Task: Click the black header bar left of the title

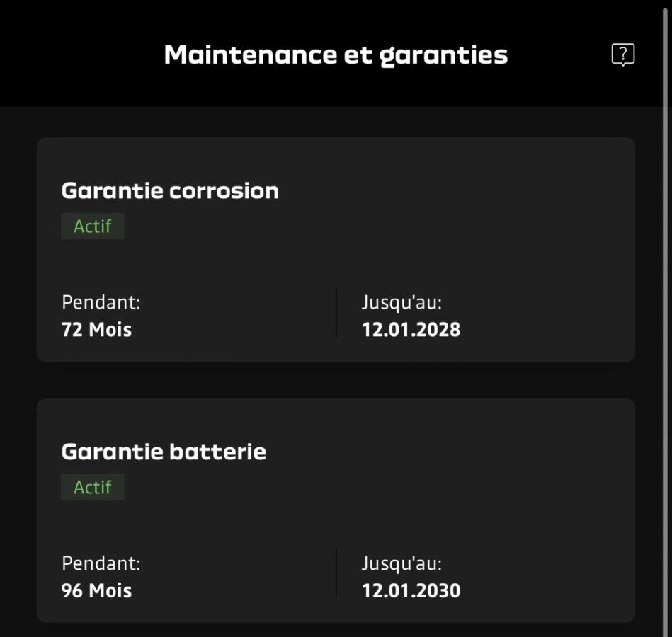Action: pos(78,54)
